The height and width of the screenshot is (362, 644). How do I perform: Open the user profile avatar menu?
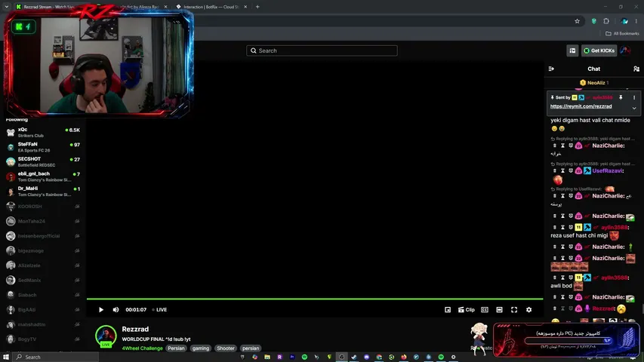pyautogui.click(x=626, y=51)
